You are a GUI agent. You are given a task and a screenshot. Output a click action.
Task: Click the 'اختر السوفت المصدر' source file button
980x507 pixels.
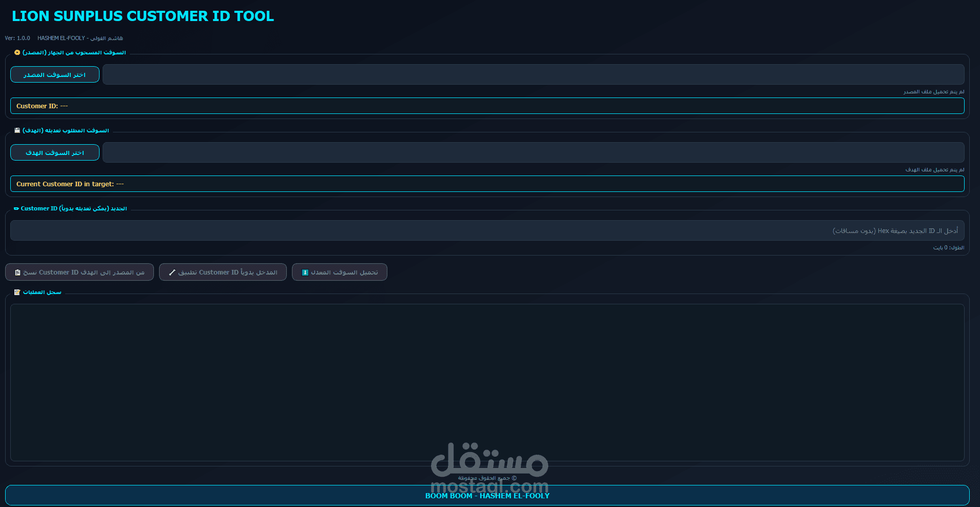[x=55, y=74]
